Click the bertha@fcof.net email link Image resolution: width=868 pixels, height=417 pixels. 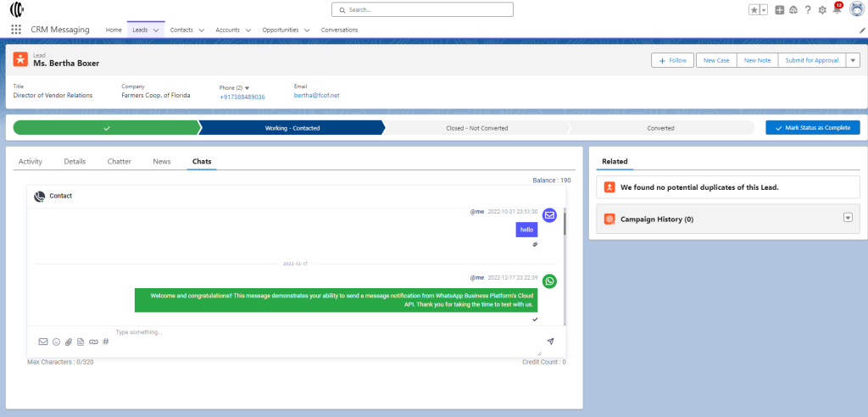pyautogui.click(x=317, y=95)
